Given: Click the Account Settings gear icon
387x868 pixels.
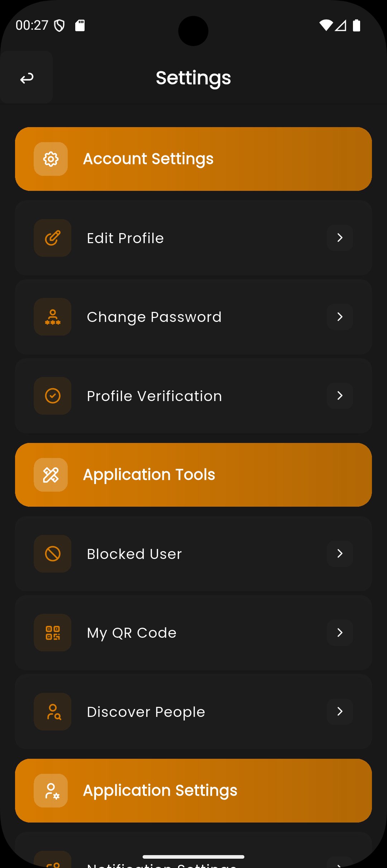Looking at the screenshot, I should pyautogui.click(x=51, y=159).
